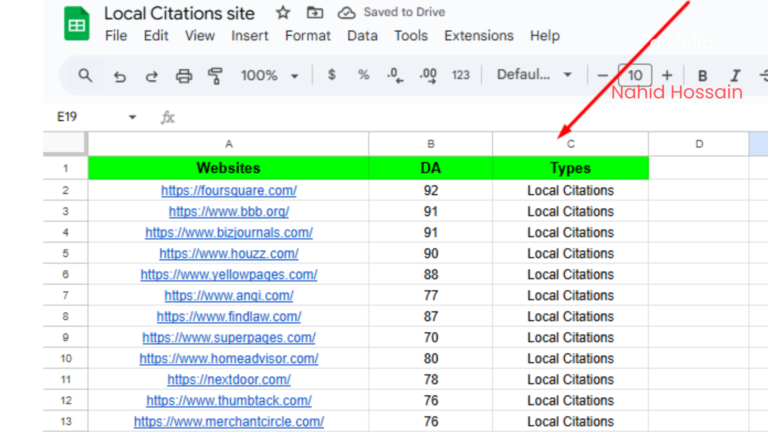768x432 pixels.
Task: Open the View menu
Action: pos(199,36)
